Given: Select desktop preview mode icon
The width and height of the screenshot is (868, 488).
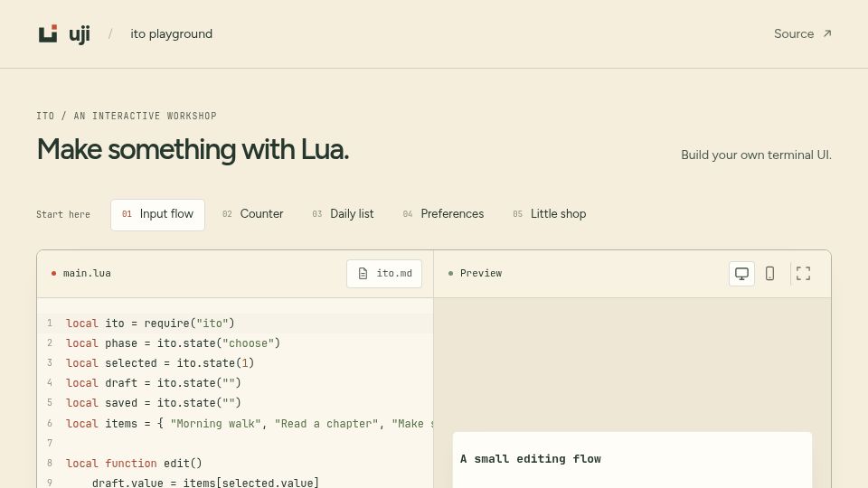Looking at the screenshot, I should point(741,273).
